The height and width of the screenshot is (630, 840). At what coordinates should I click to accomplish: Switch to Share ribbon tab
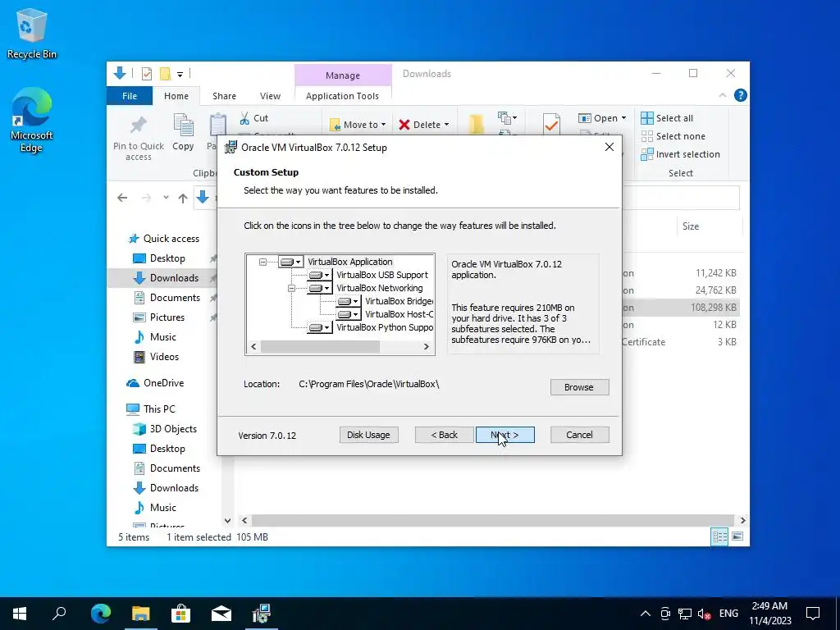click(x=224, y=96)
